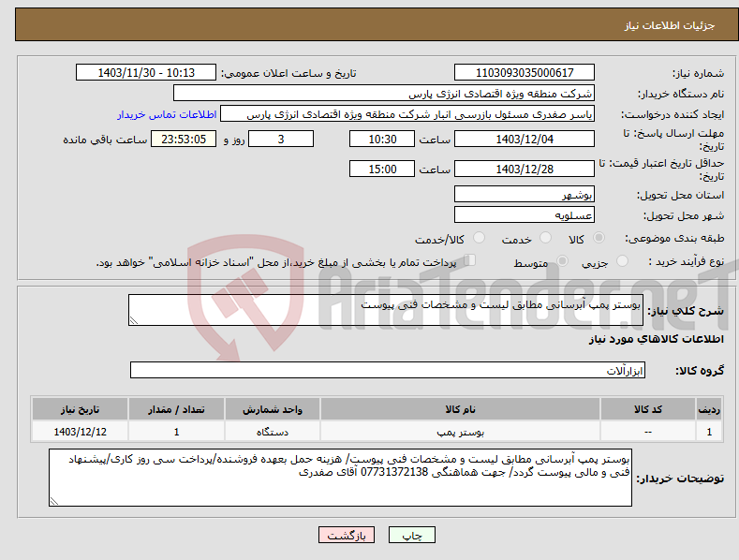The image size is (739, 560).
Task: Click the need number field 1103093035000617
Action: click(525, 73)
